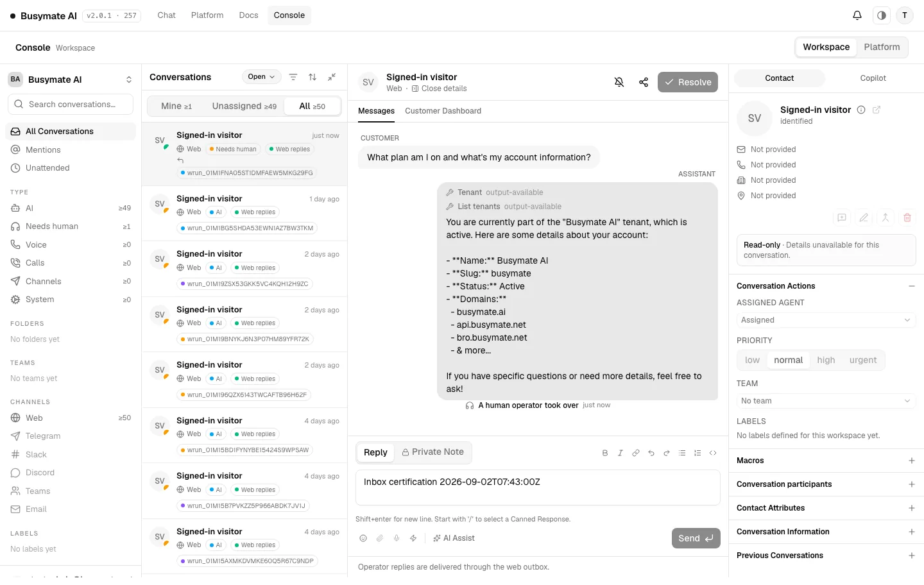
Task: Insert a bulleted list
Action: tap(682, 453)
